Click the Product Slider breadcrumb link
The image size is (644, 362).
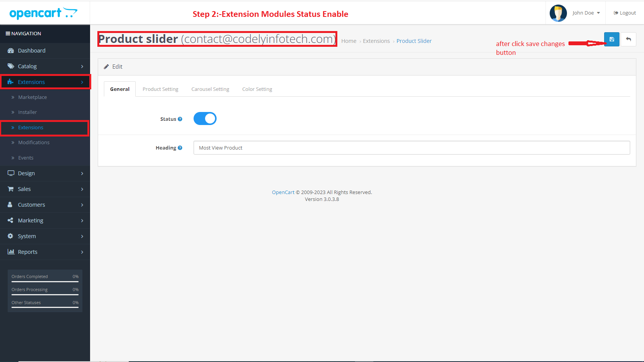[414, 41]
